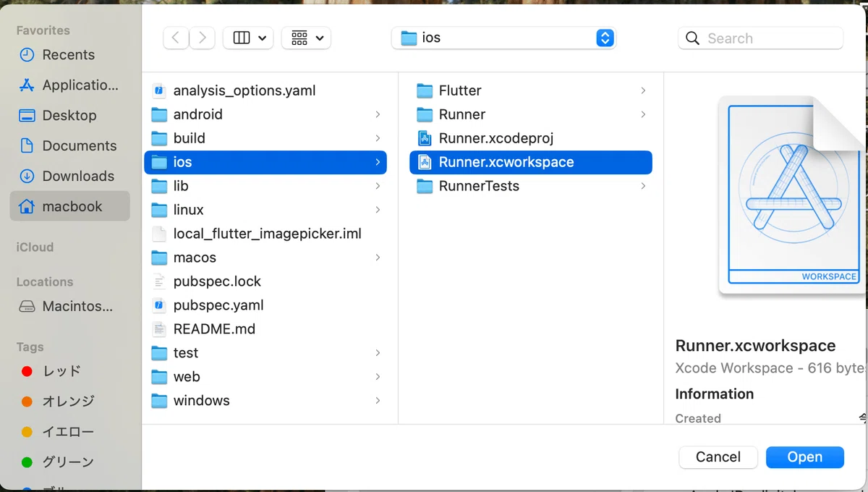
Task: Open the item grouping options dropdown
Action: 306,38
